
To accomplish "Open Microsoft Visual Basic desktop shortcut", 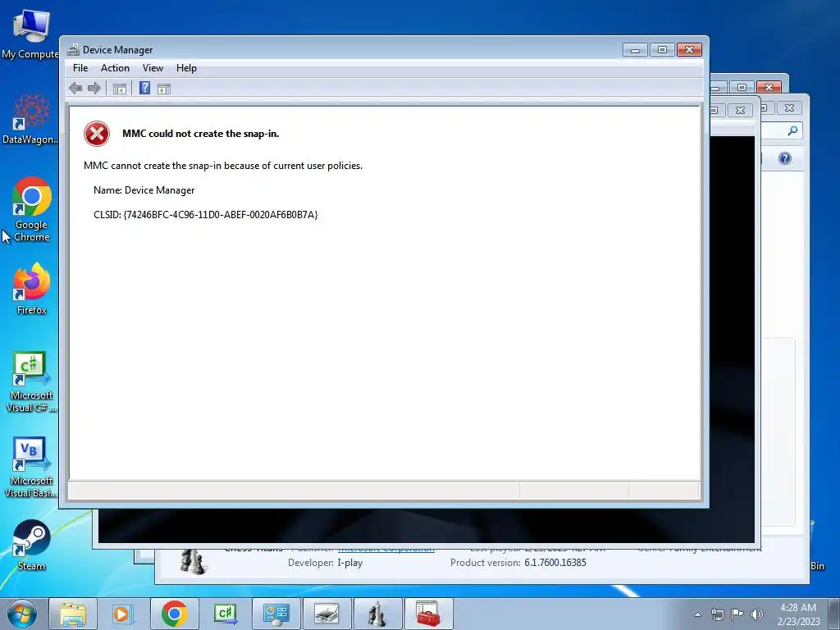I will (30, 468).
